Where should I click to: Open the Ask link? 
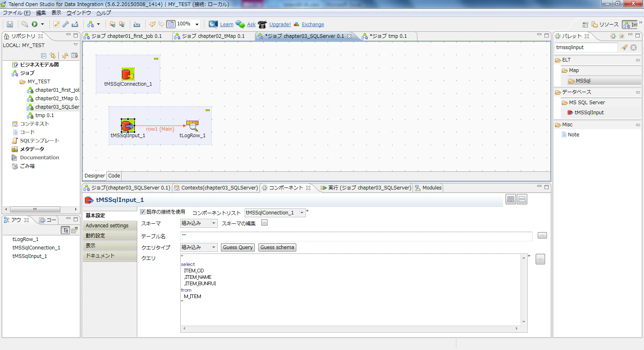pos(251,24)
